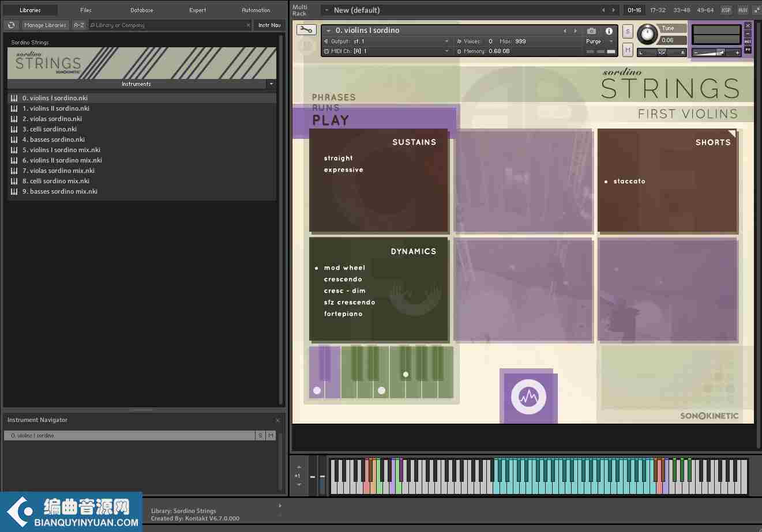The width and height of the screenshot is (762, 532).
Task: Open the MIDI Ch dropdown
Action: click(x=386, y=51)
